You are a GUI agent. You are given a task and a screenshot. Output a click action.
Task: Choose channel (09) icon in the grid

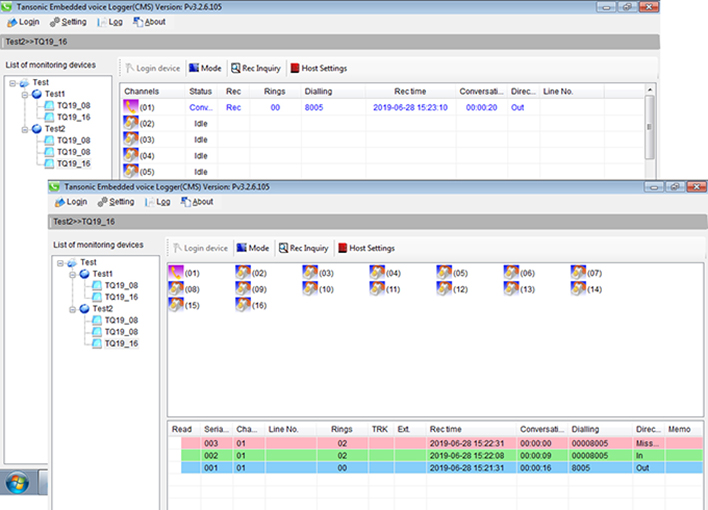(244, 289)
